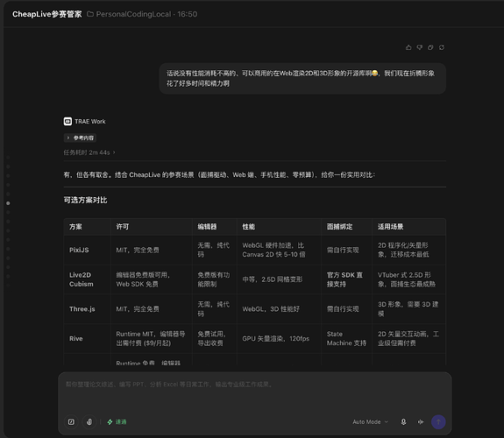Click the user message bubble text

pyautogui.click(x=301, y=79)
